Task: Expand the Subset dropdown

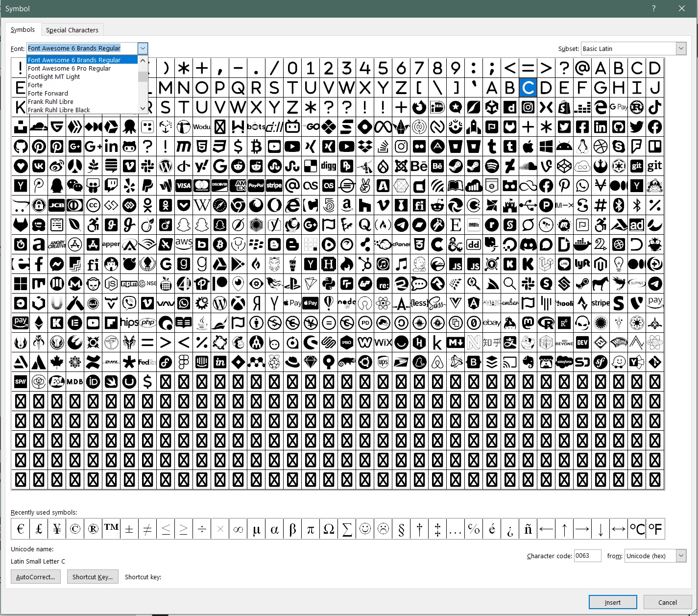Action: point(681,49)
